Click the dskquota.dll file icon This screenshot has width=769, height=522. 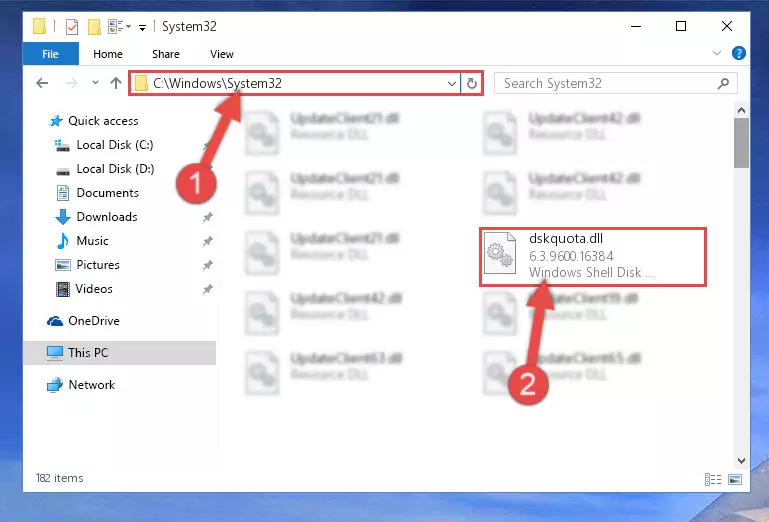(500, 253)
